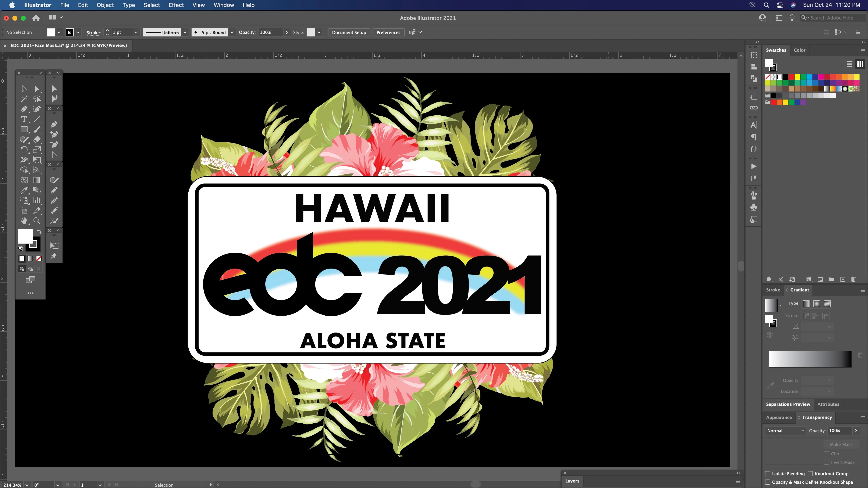Select the red swatch in Swatches panel

click(x=791, y=77)
